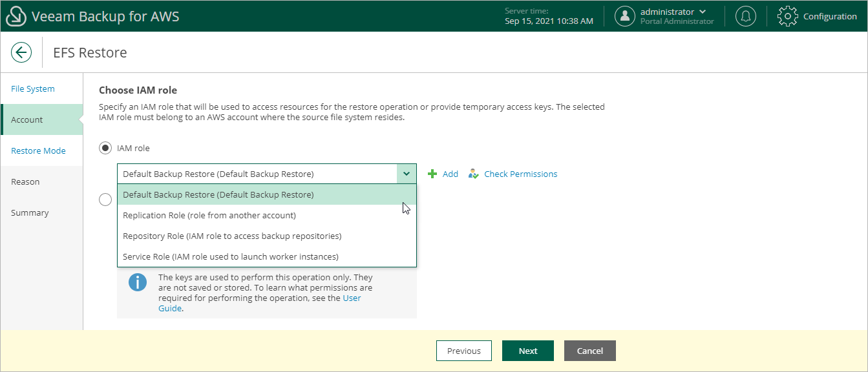Choose Replication Role from the dropdown list

(x=209, y=215)
